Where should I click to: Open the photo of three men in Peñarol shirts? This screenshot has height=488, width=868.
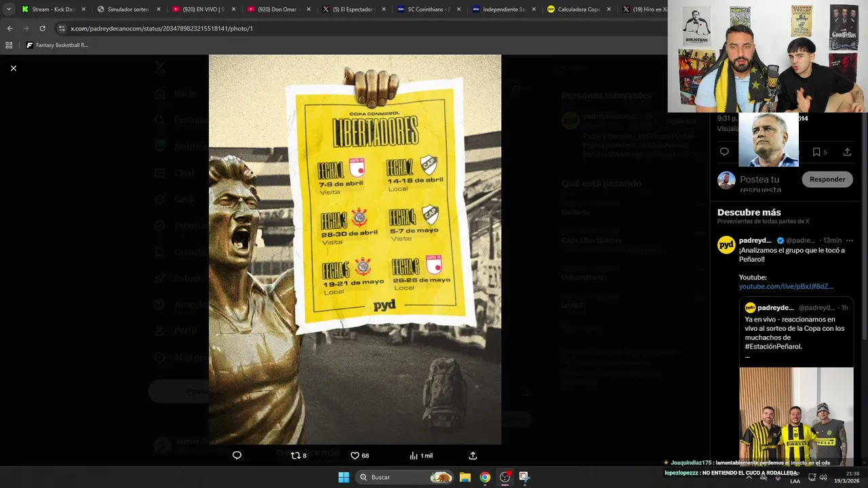796,416
